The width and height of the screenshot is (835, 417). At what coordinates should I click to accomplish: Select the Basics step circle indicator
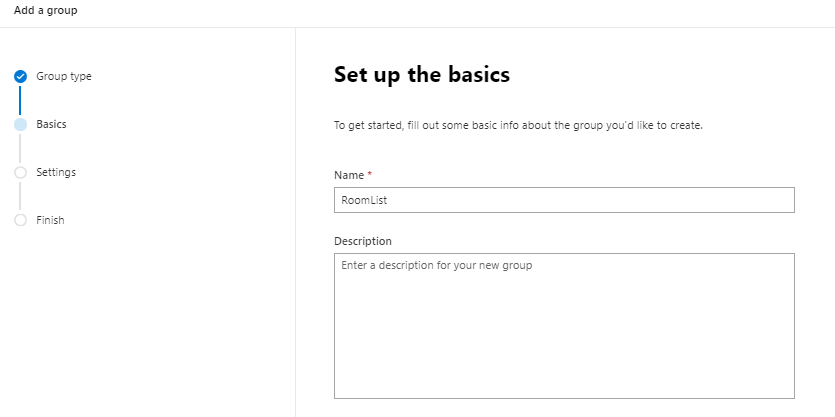[x=20, y=125]
